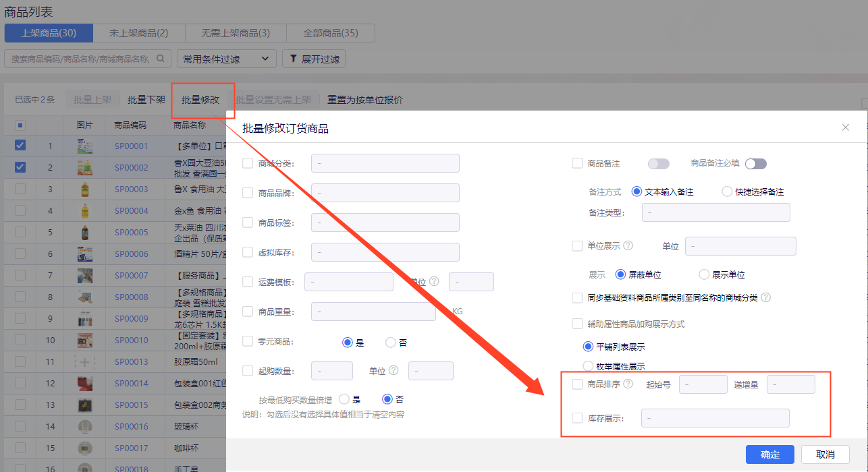This screenshot has width=868, height=472.
Task: Open the 常用条件过滤 dropdown
Action: tap(227, 59)
